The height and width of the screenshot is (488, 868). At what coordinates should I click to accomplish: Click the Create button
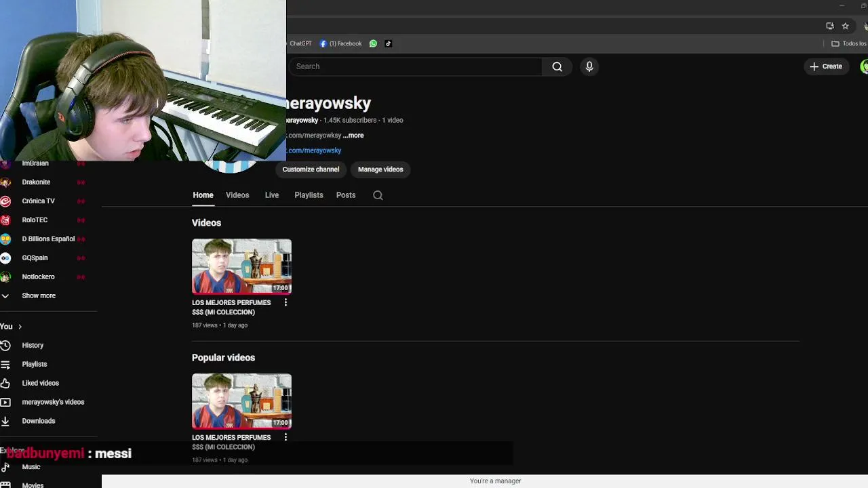click(826, 66)
